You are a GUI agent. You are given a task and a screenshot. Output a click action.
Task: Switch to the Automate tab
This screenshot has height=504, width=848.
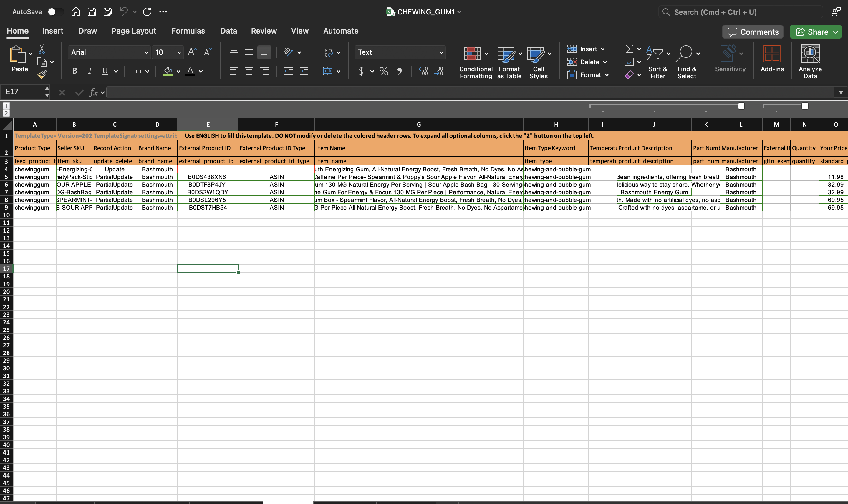click(x=341, y=31)
